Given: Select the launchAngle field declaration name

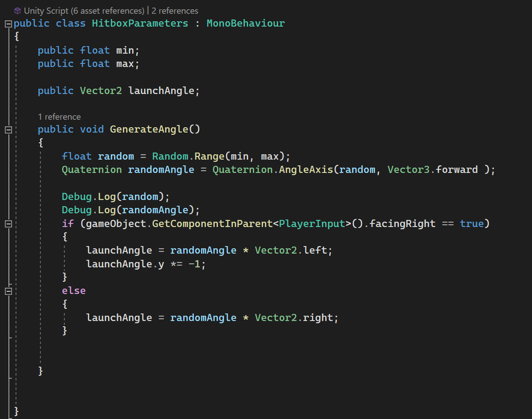Looking at the screenshot, I should click(x=162, y=90).
